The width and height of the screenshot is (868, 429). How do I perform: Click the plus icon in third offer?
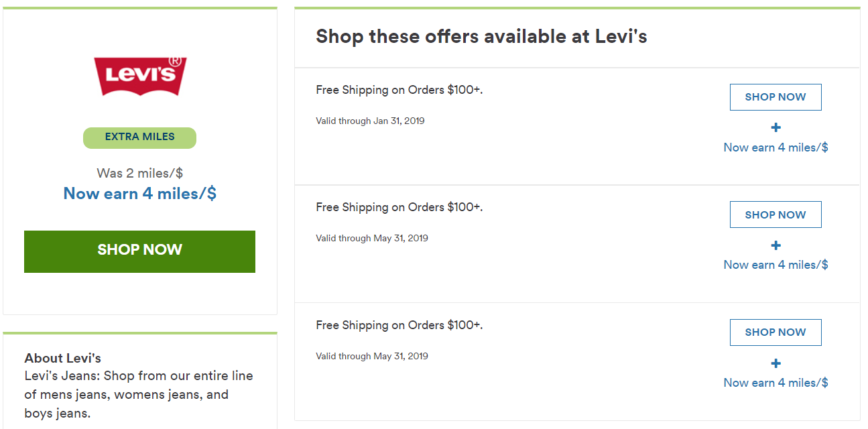click(776, 363)
